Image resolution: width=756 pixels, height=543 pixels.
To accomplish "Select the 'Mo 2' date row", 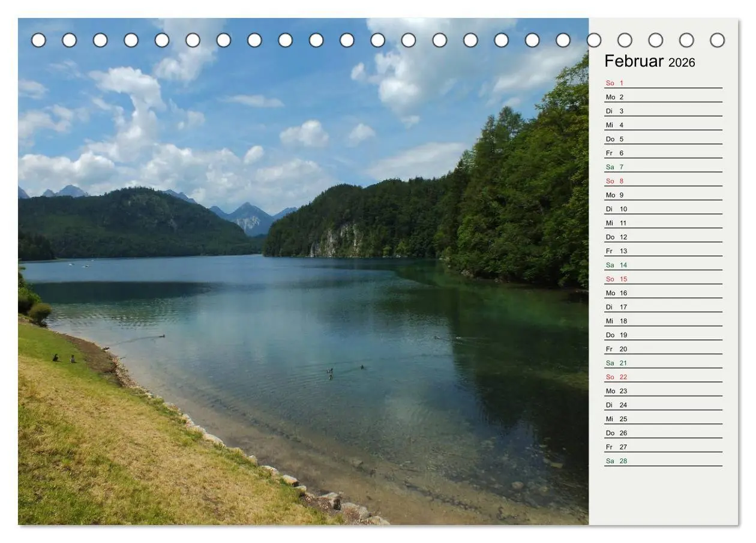I will point(663,97).
